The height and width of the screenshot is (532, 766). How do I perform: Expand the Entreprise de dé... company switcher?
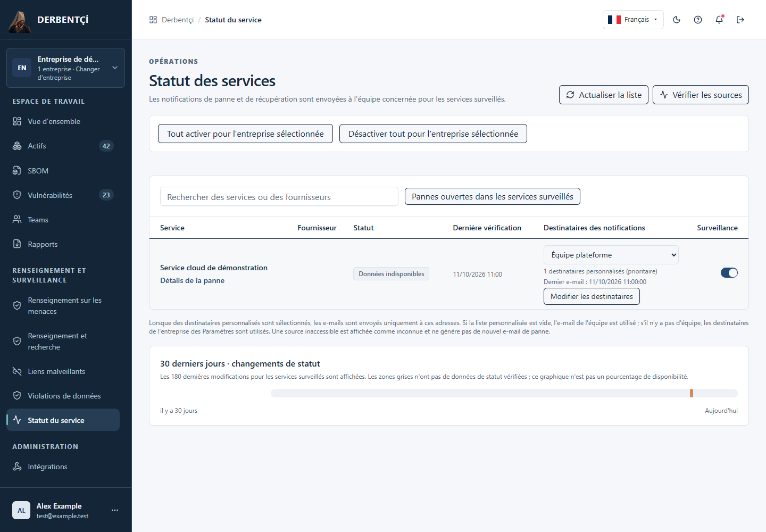click(x=65, y=68)
